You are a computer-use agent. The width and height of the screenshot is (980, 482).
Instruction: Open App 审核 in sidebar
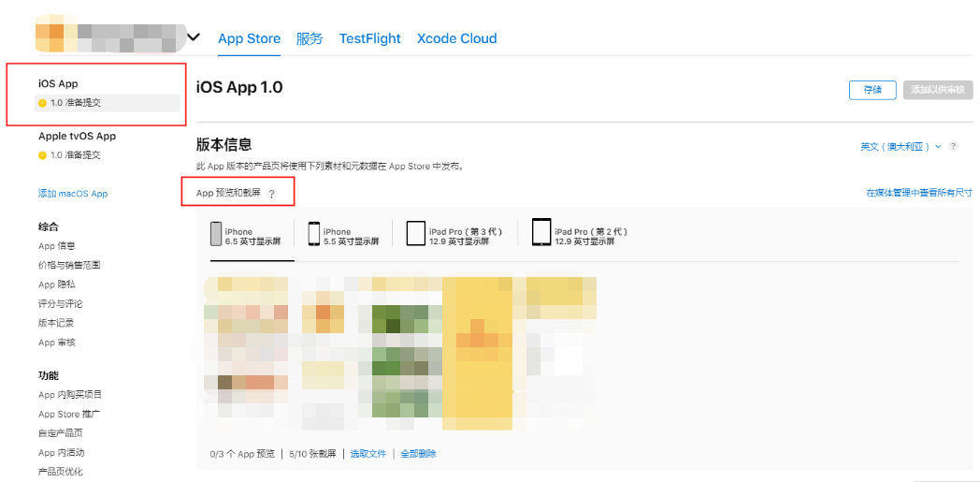point(57,343)
